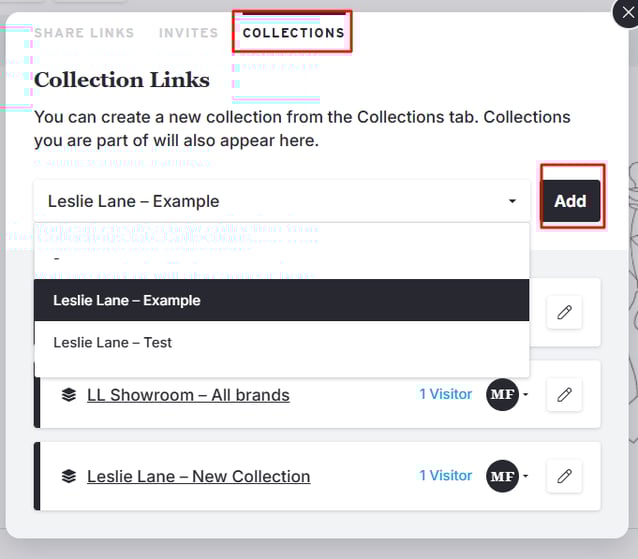This screenshot has width=638, height=559.
Task: View the 1 Visitor for LL Showroom
Action: click(x=445, y=394)
